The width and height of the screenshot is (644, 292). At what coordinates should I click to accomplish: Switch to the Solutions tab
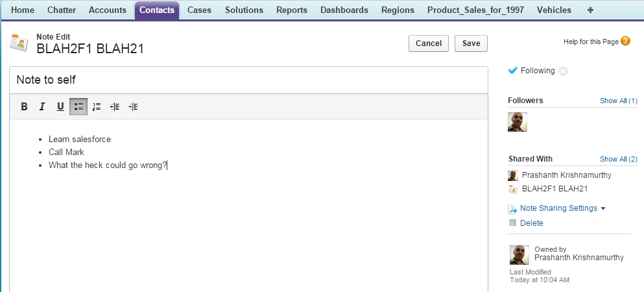point(244,10)
